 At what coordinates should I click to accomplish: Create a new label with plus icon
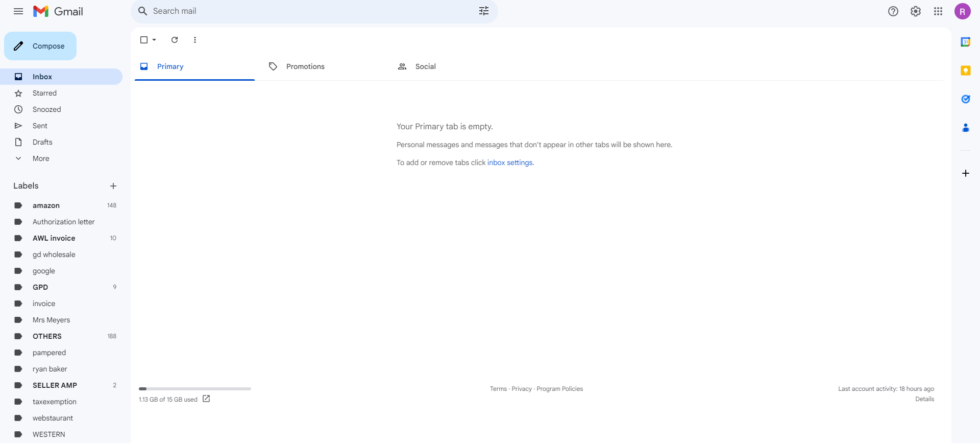point(113,186)
